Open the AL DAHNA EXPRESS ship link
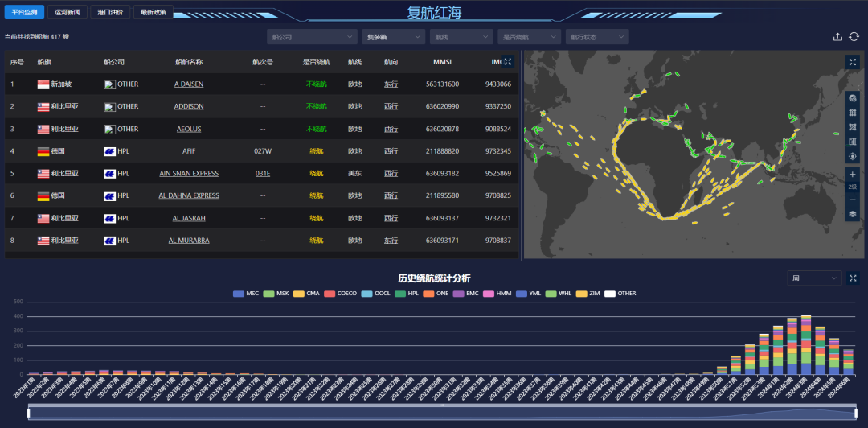 pos(189,195)
